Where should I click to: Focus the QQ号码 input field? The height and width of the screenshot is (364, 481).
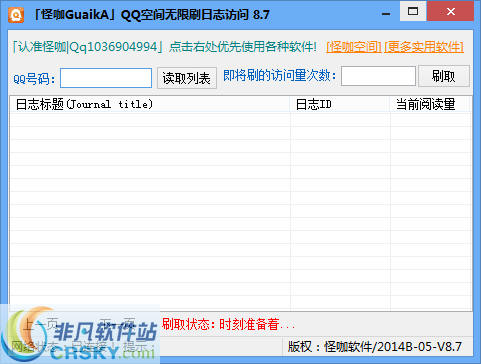coord(106,78)
